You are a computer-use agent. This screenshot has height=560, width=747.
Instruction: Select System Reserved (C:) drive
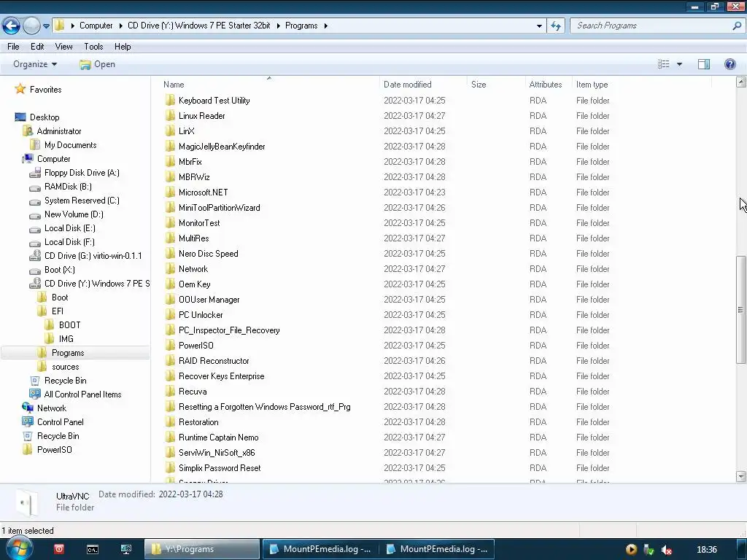82,200
